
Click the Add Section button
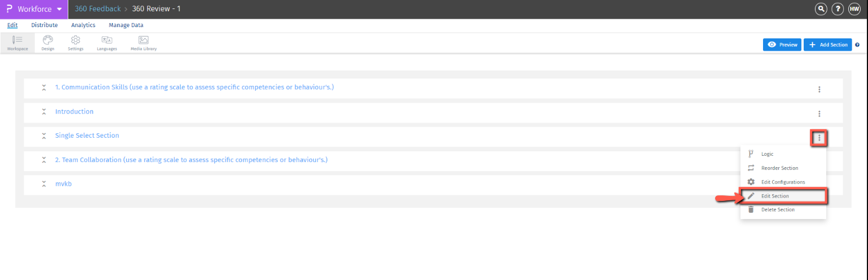point(827,45)
